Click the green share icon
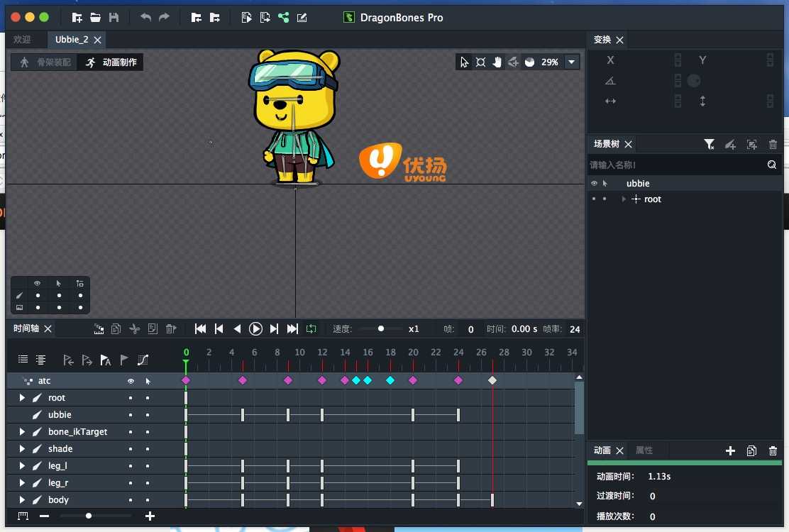789x532 pixels. click(x=284, y=18)
